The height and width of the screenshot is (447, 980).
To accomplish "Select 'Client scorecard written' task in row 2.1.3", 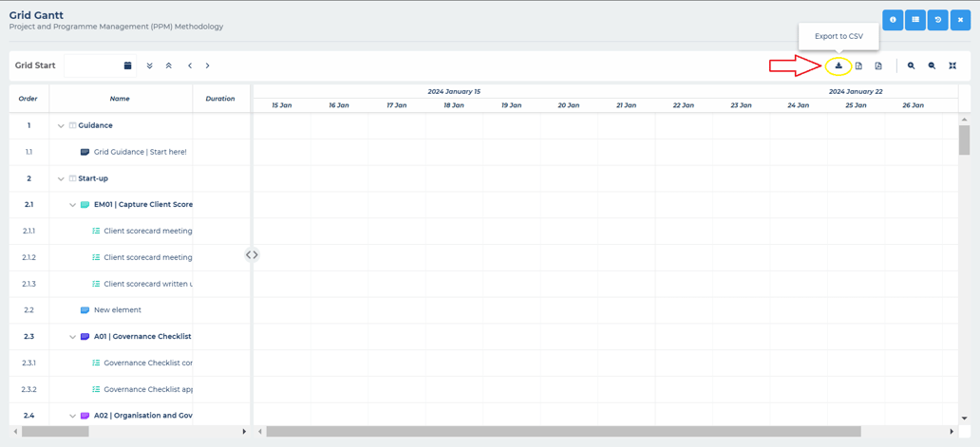I will coord(148,284).
